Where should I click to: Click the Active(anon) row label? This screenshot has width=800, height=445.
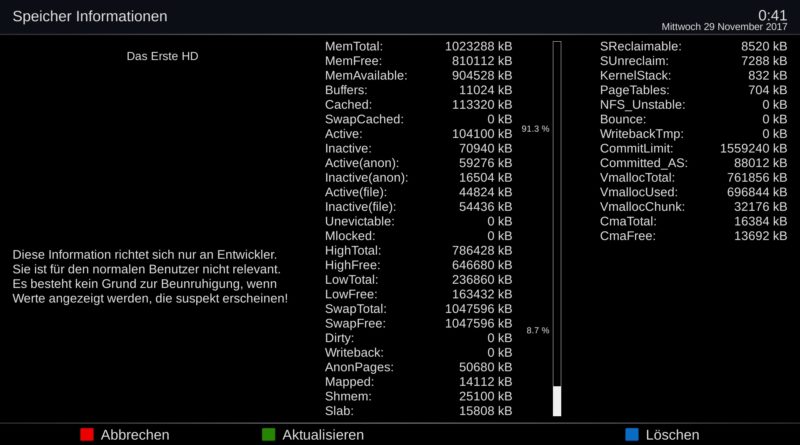click(x=362, y=163)
